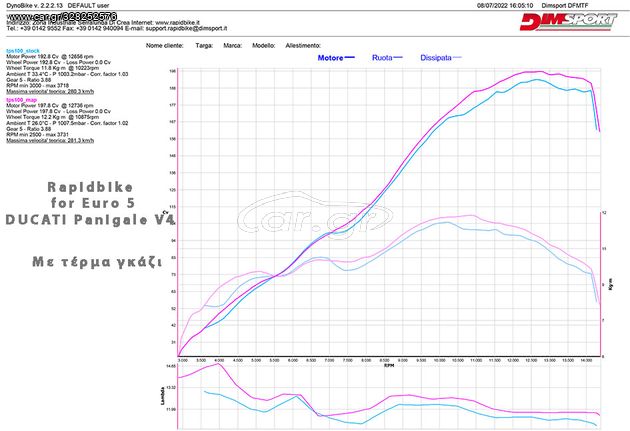Click the 'Με τέρμα γκάζι' caption

tap(97, 262)
